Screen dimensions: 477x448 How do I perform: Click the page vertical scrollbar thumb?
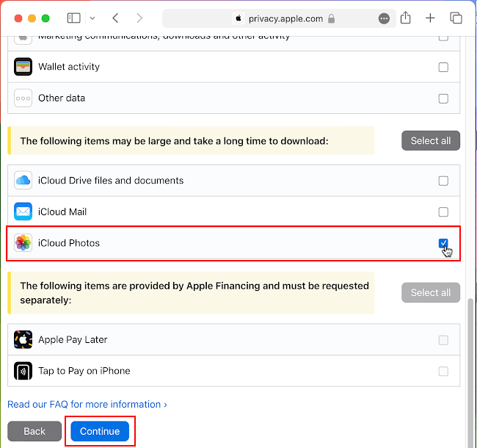pos(470,372)
